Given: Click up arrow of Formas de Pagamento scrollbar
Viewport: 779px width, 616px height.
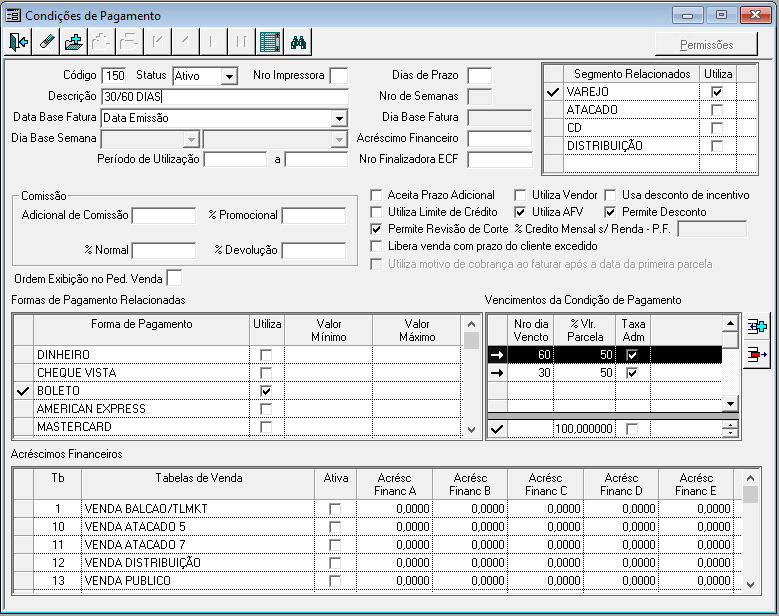Looking at the screenshot, I should 471,324.
